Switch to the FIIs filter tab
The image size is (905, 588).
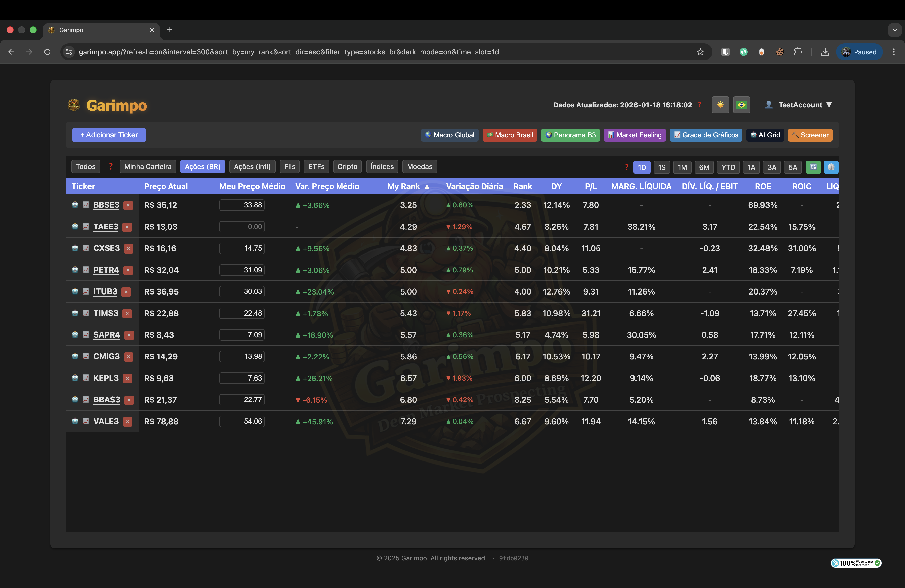pyautogui.click(x=289, y=166)
